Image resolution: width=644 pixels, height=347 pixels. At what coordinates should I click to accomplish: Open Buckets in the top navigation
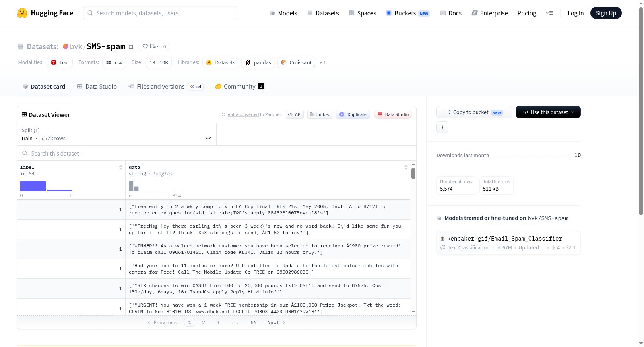pyautogui.click(x=408, y=13)
